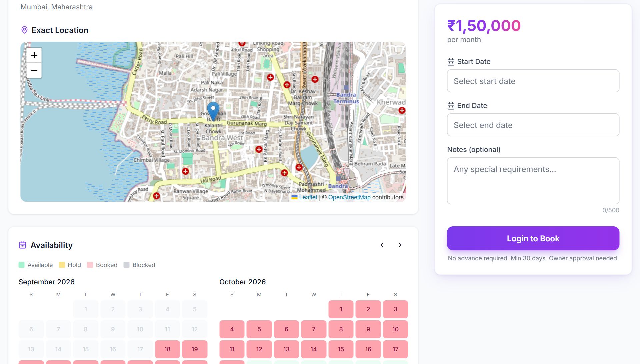Click the Start Date calendar icon
The image size is (640, 364).
tap(451, 62)
